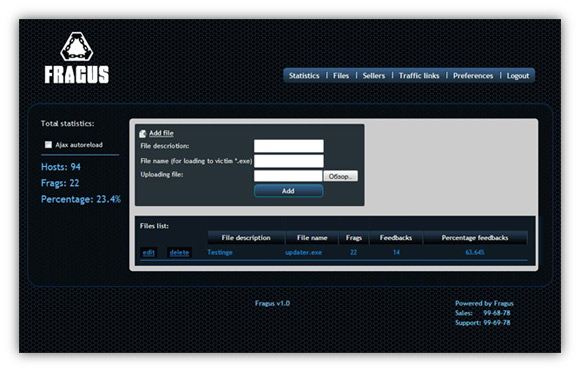
Task: Click the Files list label
Action: tap(154, 226)
